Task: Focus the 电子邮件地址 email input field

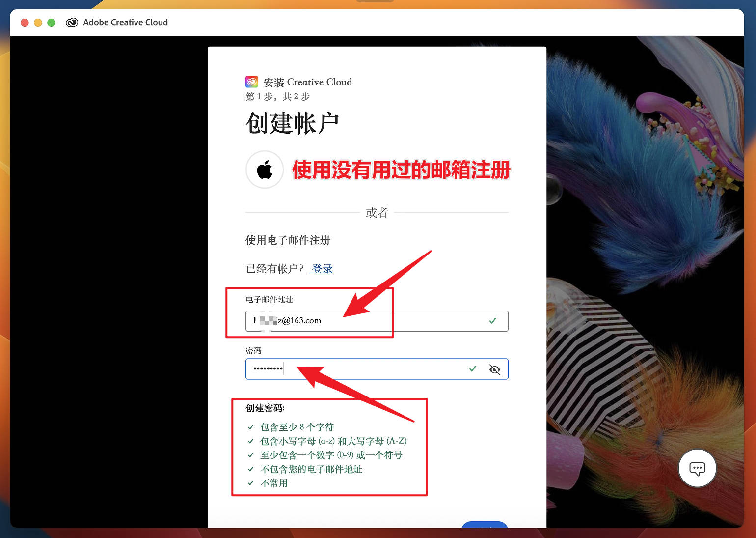Action: pos(377,321)
